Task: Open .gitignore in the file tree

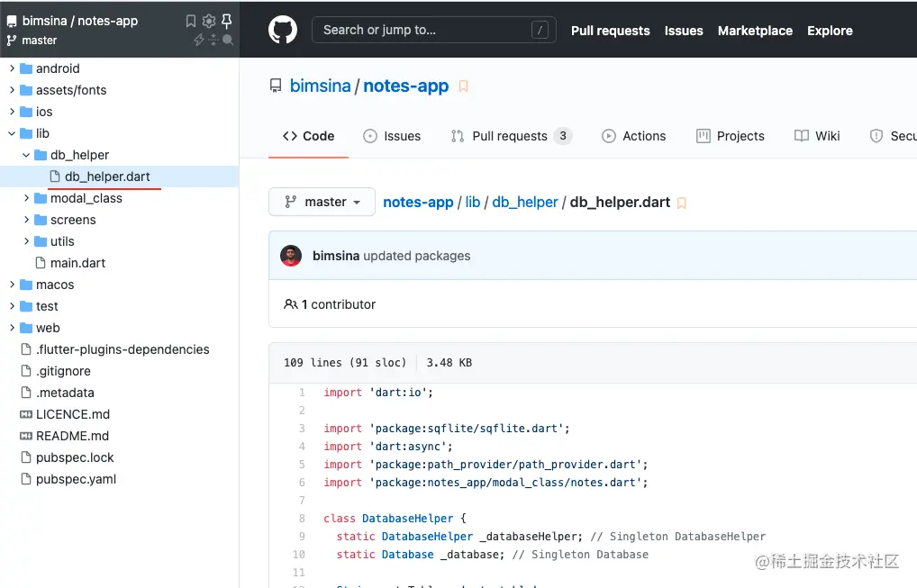Action: (63, 371)
